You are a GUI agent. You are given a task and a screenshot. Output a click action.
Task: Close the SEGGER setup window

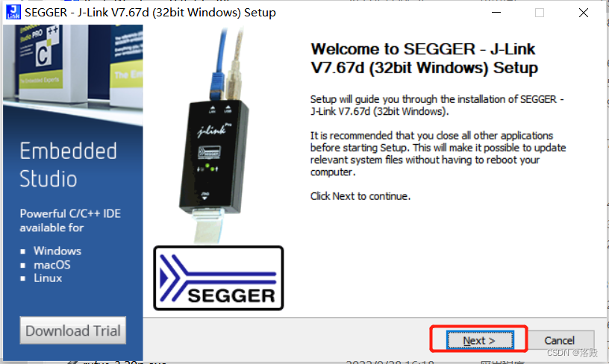click(x=584, y=13)
